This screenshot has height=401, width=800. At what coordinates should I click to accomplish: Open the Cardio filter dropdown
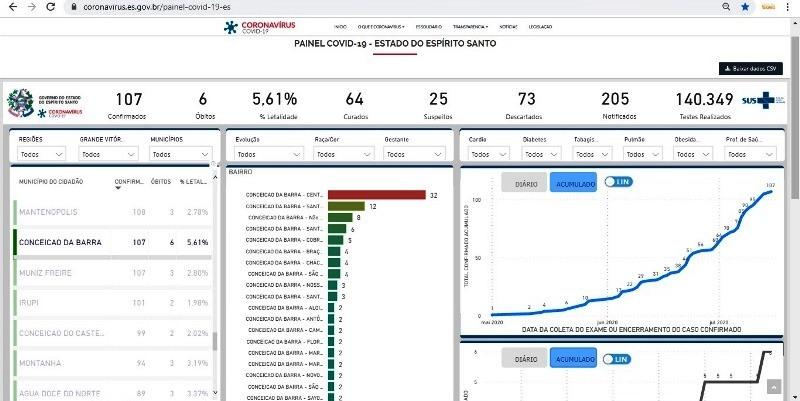(489, 154)
